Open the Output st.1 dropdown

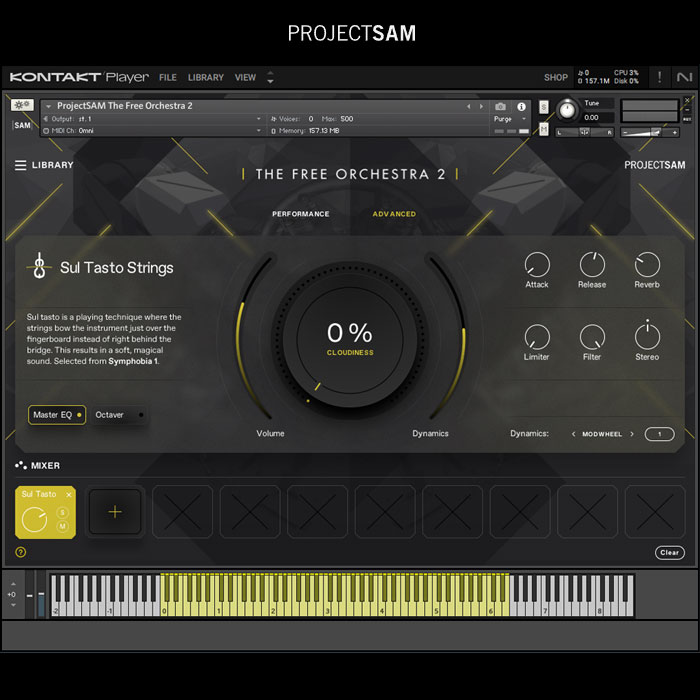[x=152, y=119]
